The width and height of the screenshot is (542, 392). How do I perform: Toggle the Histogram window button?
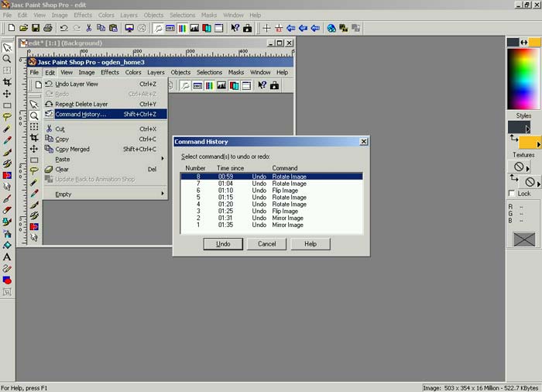coord(194,28)
